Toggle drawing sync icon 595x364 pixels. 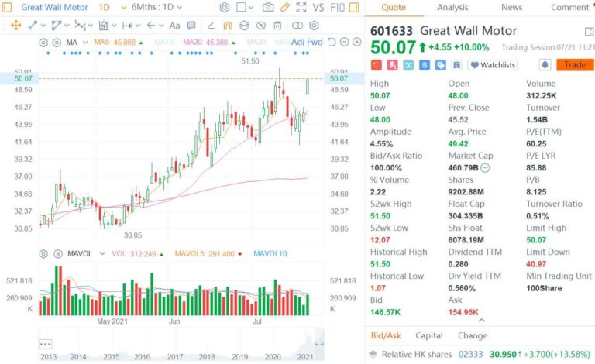point(244,26)
